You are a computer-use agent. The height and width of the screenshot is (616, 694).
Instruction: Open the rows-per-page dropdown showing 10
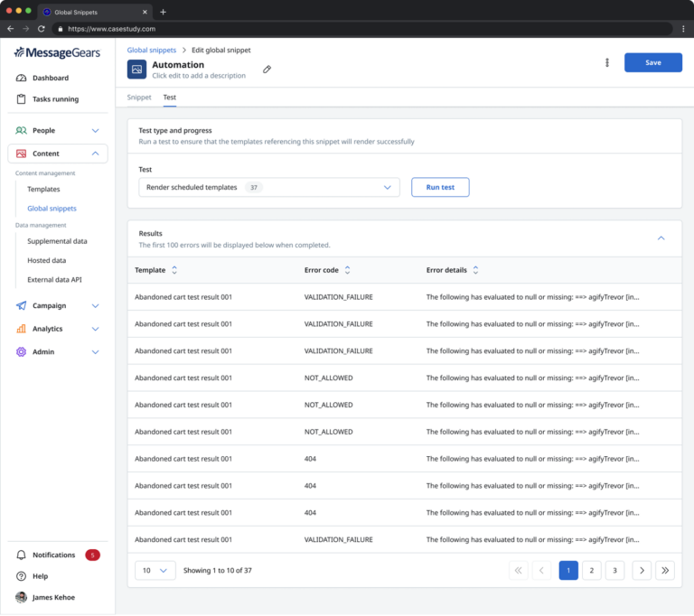[x=155, y=570]
